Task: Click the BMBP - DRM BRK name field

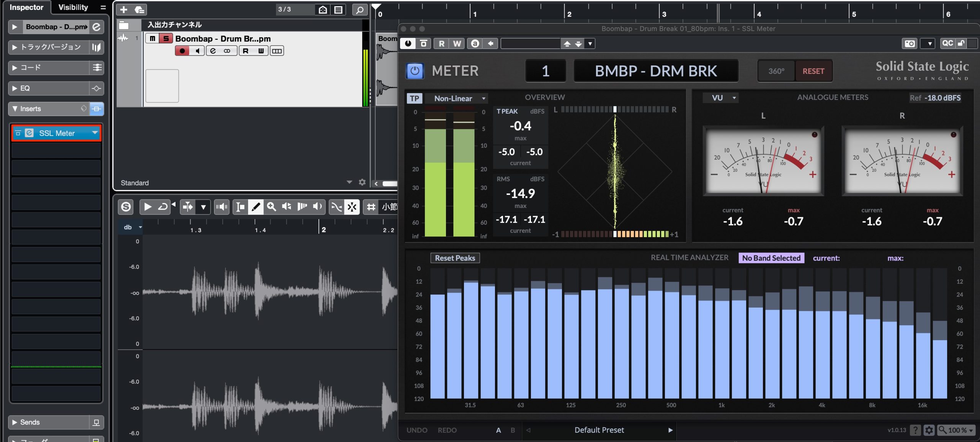Action: pyautogui.click(x=656, y=71)
